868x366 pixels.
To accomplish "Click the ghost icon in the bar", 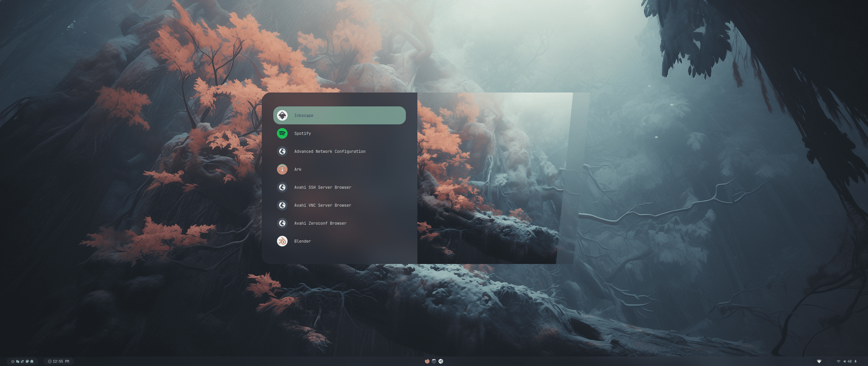I will pyautogui.click(x=32, y=361).
